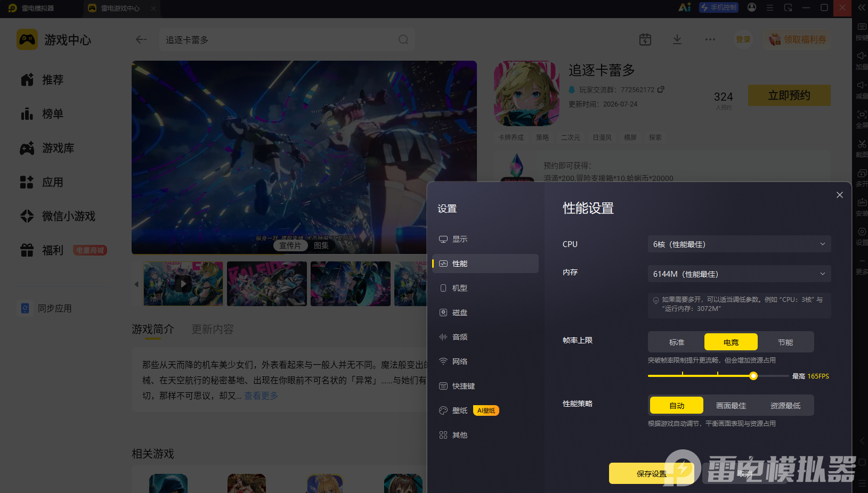Select the third screenshot thumbnail
868x493 pixels.
(x=351, y=284)
